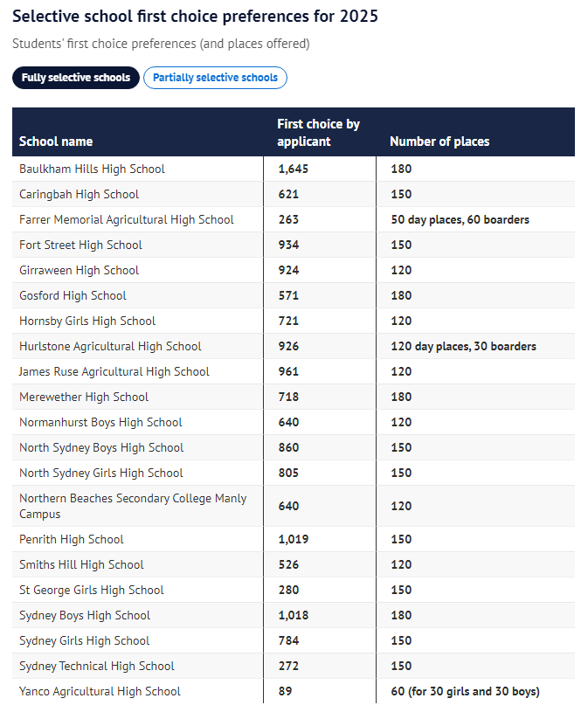Click the 1,645 first choice value
This screenshot has height=712, width=588.
pyautogui.click(x=294, y=169)
